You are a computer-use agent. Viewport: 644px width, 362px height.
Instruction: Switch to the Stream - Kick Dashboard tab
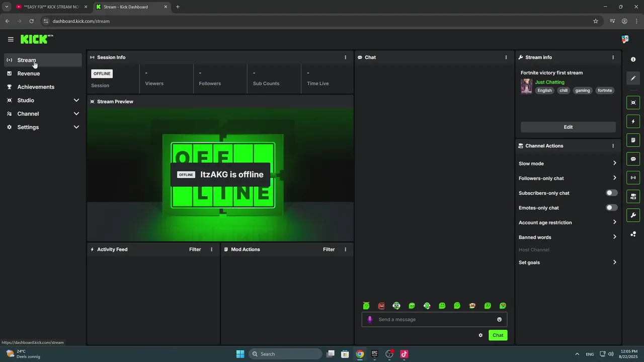point(132,7)
